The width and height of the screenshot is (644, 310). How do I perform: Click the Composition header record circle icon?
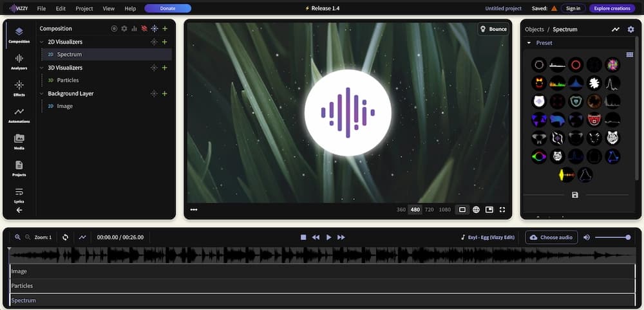click(114, 29)
